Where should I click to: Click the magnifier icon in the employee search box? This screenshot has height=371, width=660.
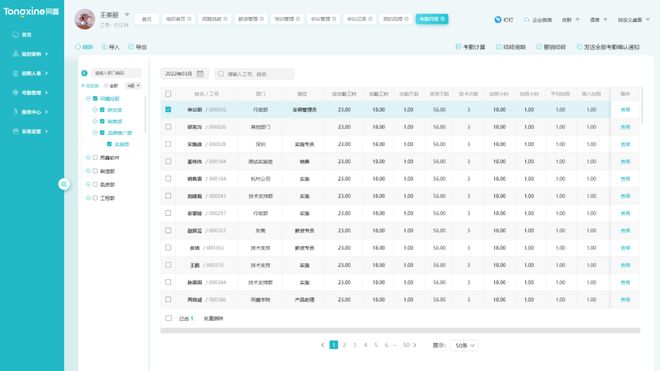pyautogui.click(x=221, y=74)
